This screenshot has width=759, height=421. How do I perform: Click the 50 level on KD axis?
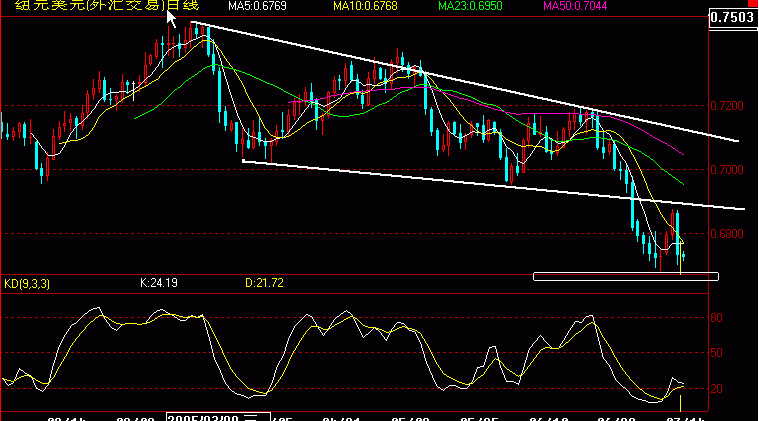tap(716, 353)
